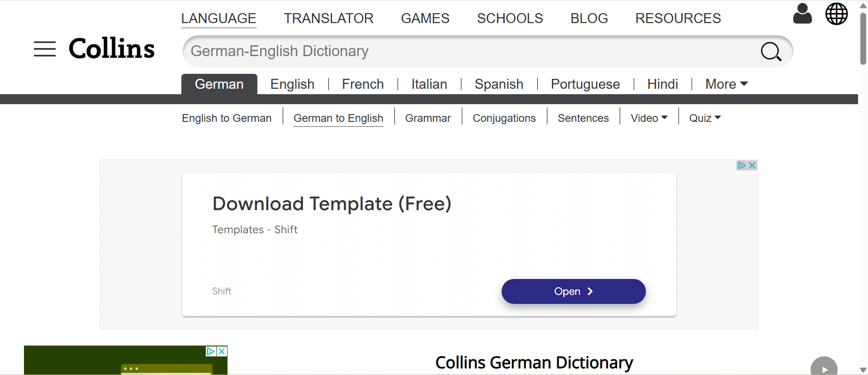
Task: Click the Collins German Dictionary heading
Action: (534, 363)
